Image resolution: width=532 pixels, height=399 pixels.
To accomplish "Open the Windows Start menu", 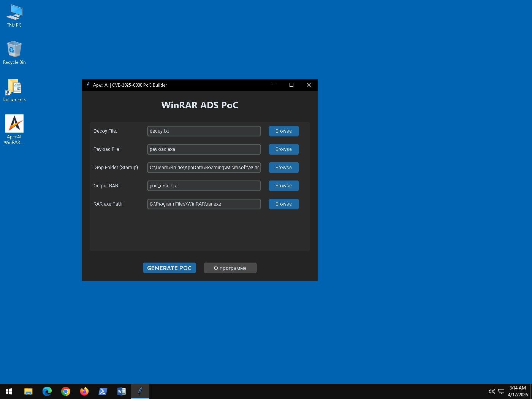I will pos(9,391).
